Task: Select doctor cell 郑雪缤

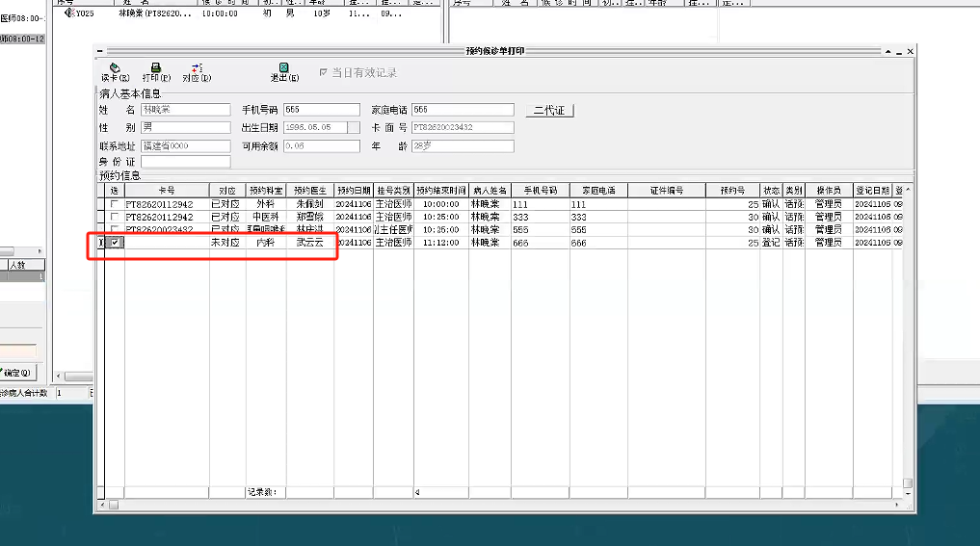Action: [310, 217]
